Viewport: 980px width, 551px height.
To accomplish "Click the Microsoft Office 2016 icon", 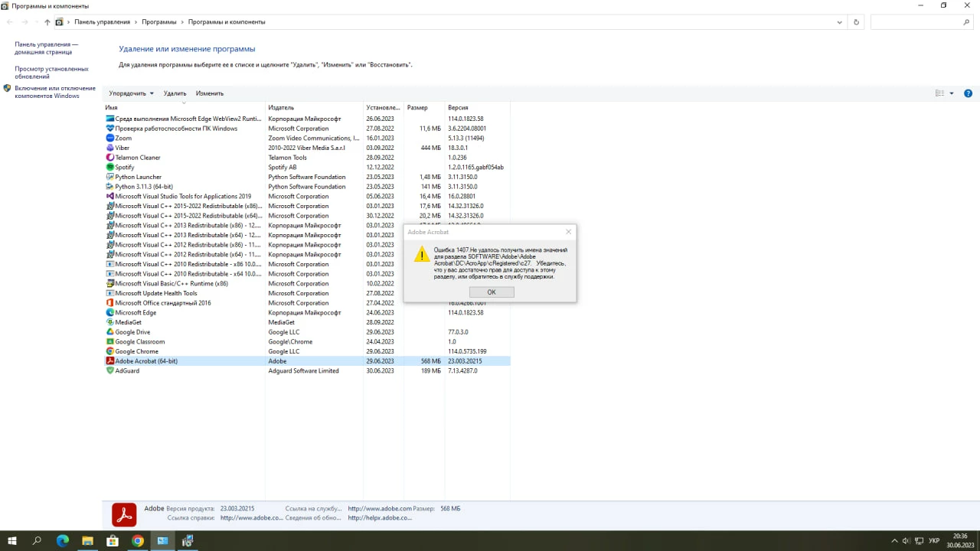I will pyautogui.click(x=109, y=303).
